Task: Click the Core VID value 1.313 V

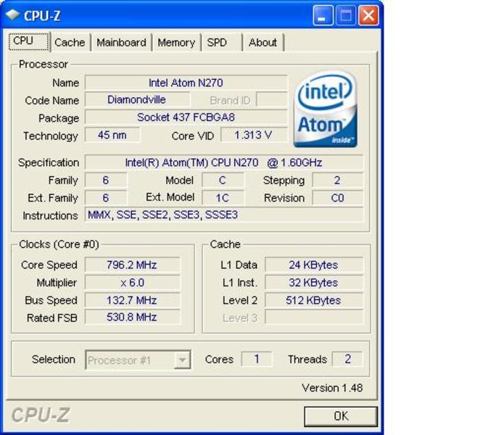Action: click(254, 135)
